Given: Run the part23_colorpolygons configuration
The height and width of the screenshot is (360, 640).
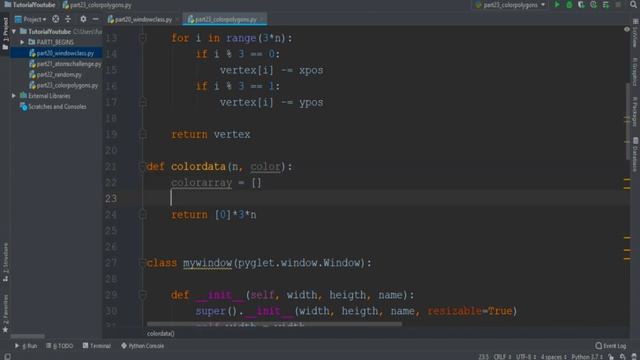Looking at the screenshot, I should tap(557, 5).
